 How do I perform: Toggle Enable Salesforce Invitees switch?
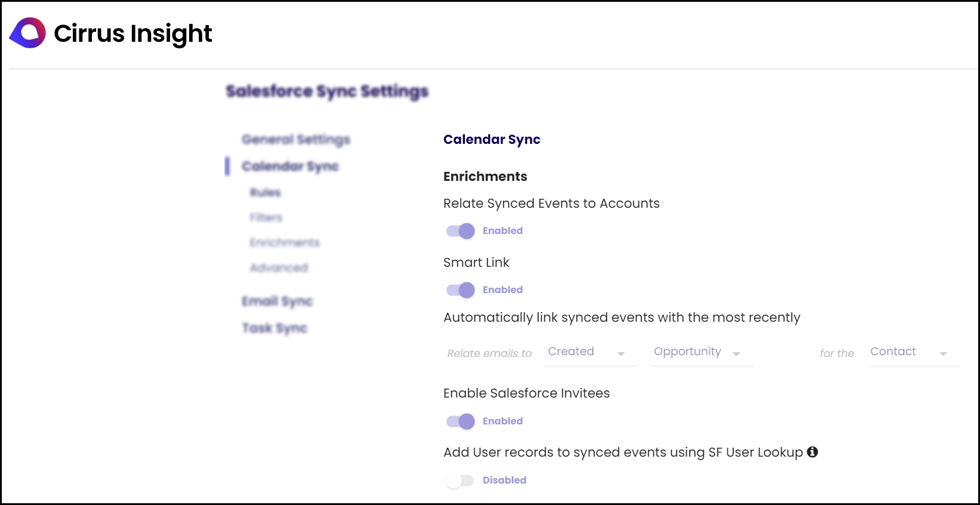pos(460,421)
